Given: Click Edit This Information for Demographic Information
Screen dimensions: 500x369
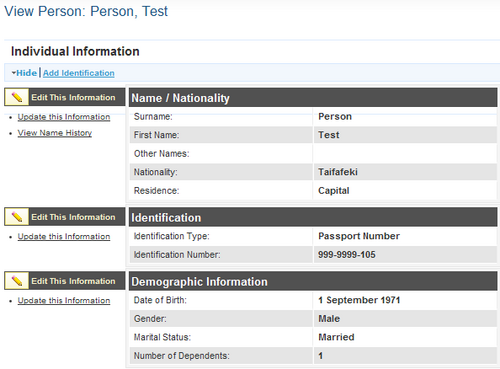Looking at the screenshot, I should 73,281.
